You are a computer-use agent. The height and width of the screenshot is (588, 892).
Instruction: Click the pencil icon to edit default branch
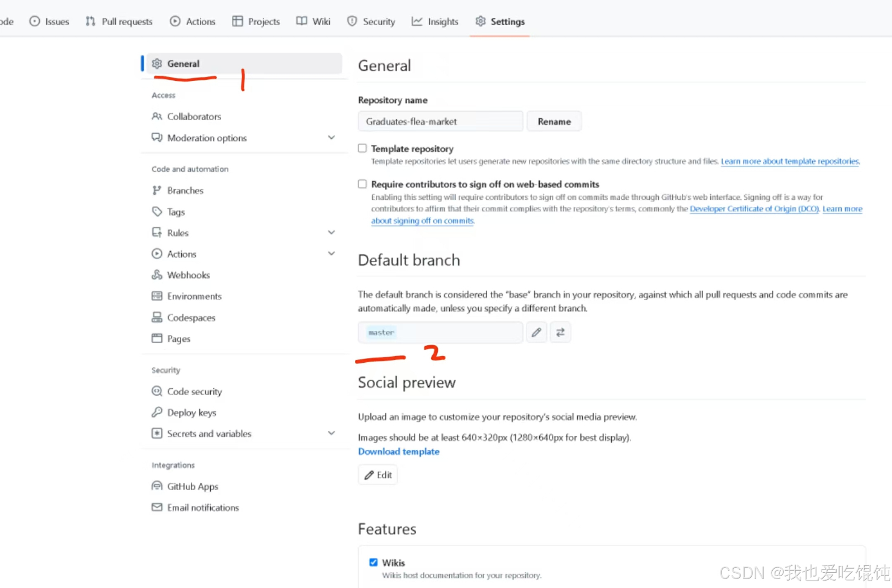pyautogui.click(x=536, y=332)
